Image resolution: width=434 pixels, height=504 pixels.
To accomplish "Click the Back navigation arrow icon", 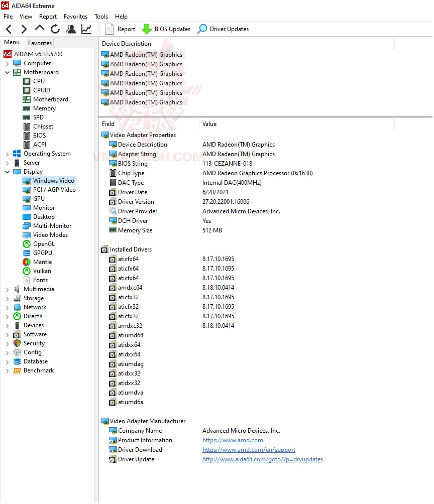I will point(9,29).
